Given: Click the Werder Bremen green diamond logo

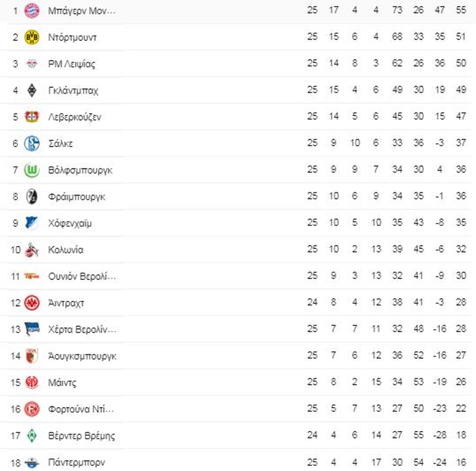Looking at the screenshot, I should (x=32, y=436).
